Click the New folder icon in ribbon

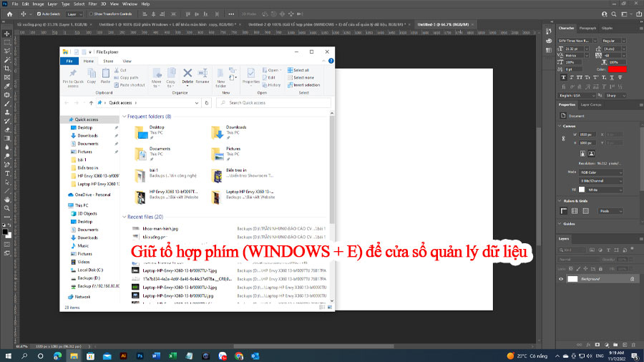point(220,78)
